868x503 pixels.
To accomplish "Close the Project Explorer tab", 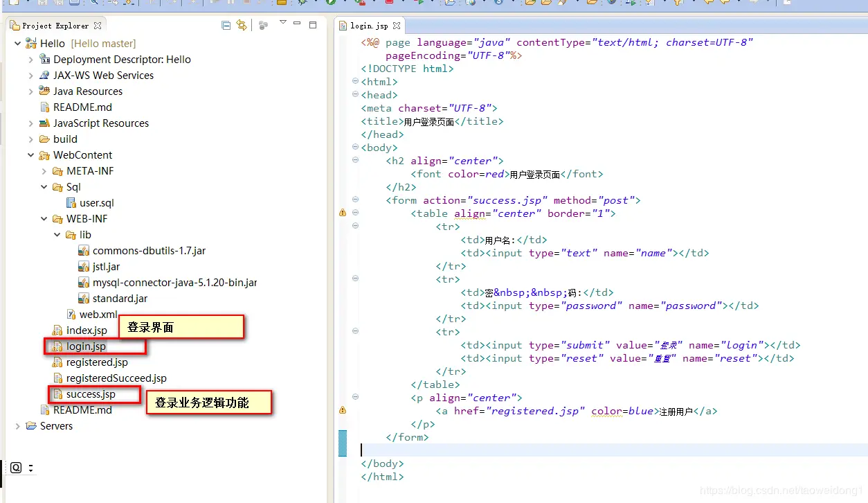I will tap(98, 26).
